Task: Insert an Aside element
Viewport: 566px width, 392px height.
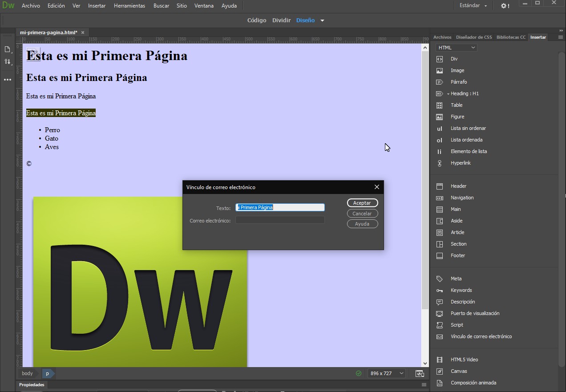Action: pyautogui.click(x=457, y=221)
